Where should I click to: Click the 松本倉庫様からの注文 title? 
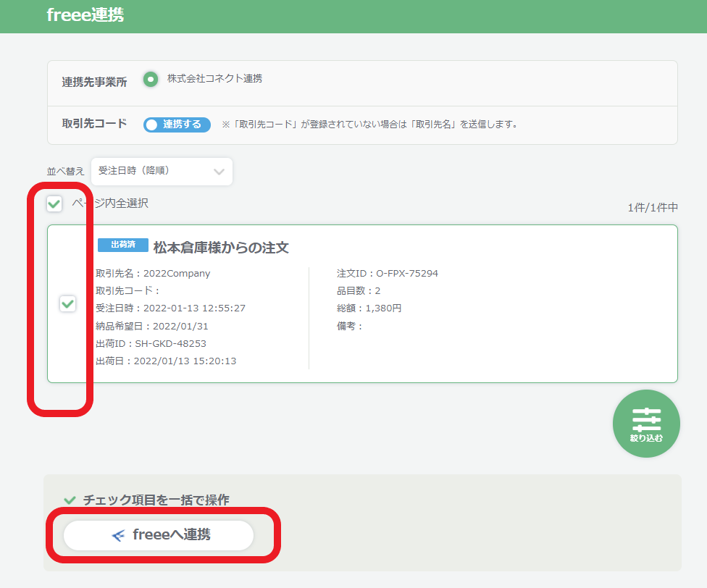click(221, 248)
